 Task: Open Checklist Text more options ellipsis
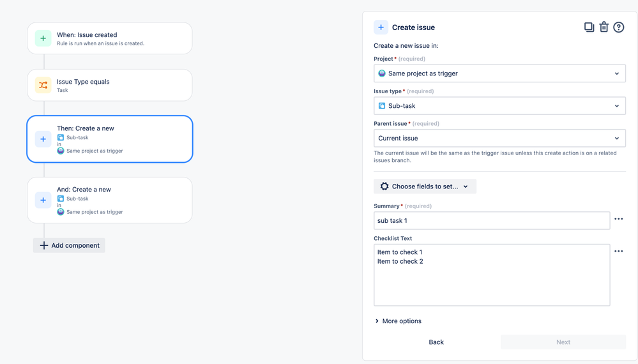(618, 252)
